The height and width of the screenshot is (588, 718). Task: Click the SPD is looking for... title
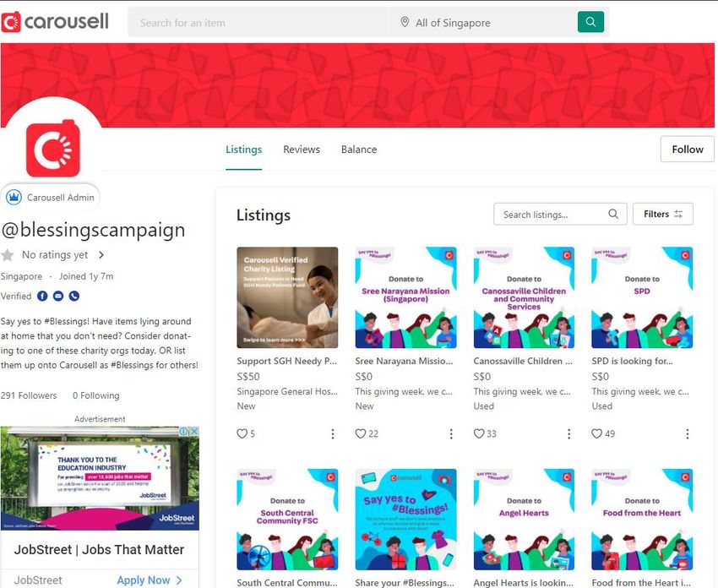click(633, 361)
